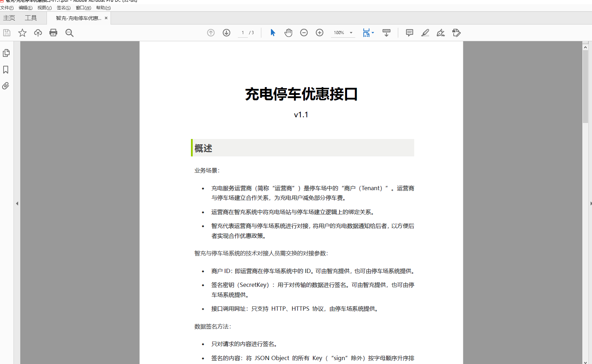Switch to the 主页 tab
Image resolution: width=592 pixels, height=364 pixels.
point(9,18)
